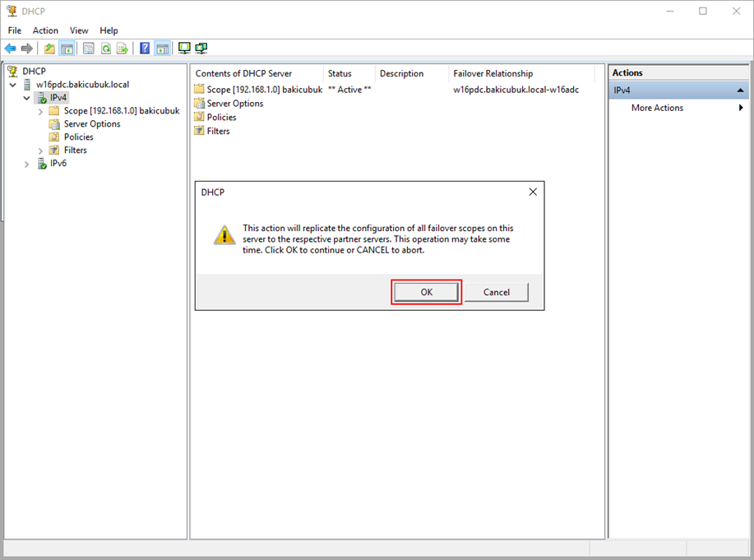The height and width of the screenshot is (560, 754).
Task: Click the yellow warning icon in the dialog
Action: [x=224, y=235]
